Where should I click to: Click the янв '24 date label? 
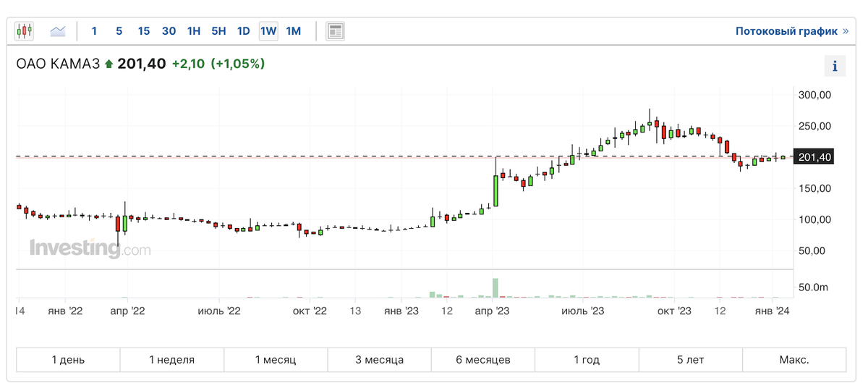click(772, 311)
